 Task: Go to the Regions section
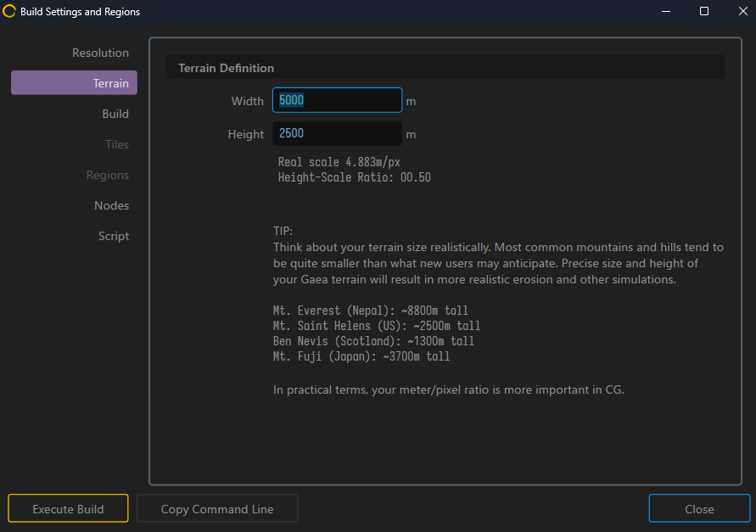[108, 175]
